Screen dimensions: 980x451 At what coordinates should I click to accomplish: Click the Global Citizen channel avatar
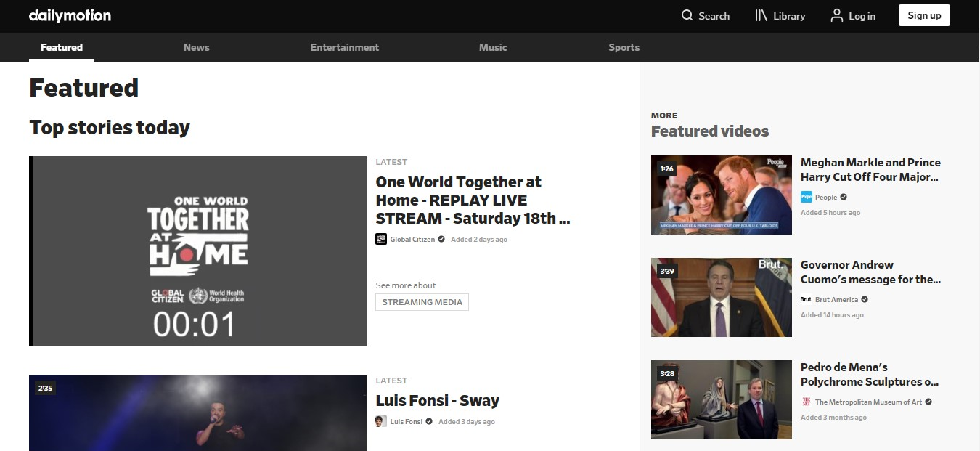click(x=381, y=239)
